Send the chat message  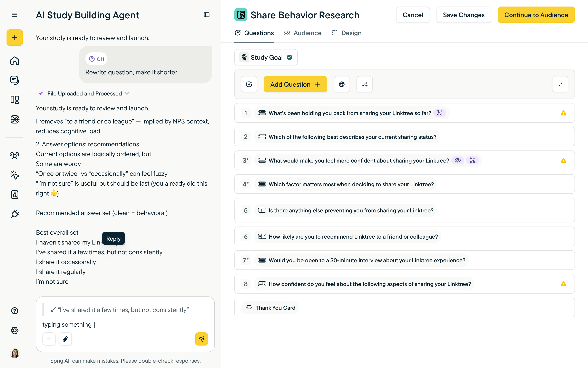click(202, 339)
